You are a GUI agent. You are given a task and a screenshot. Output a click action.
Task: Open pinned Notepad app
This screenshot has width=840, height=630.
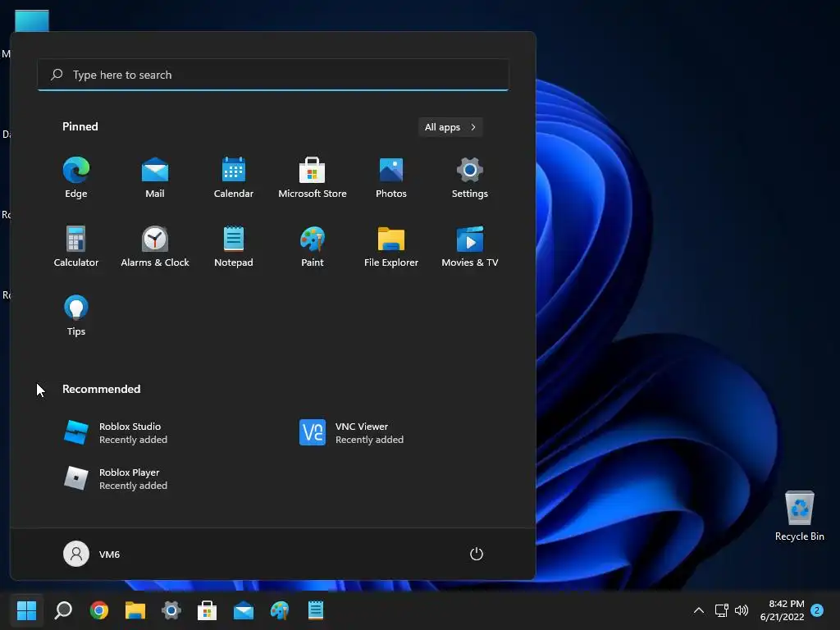234,246
